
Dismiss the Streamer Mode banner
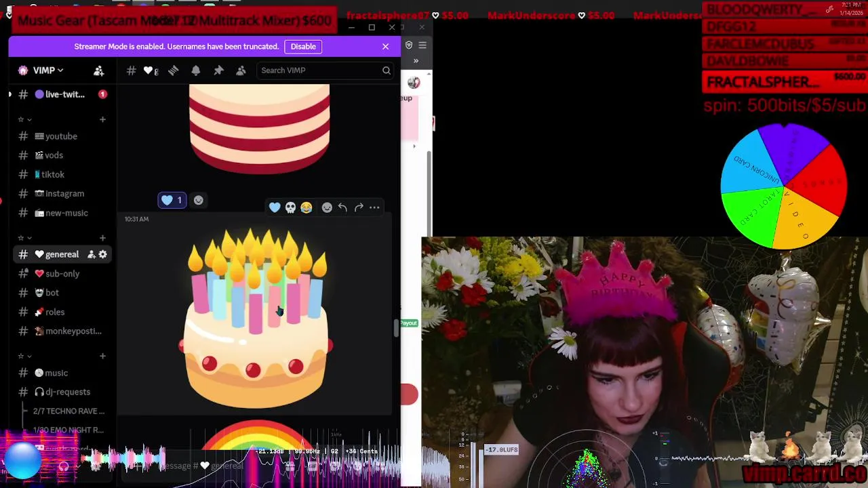coord(385,46)
